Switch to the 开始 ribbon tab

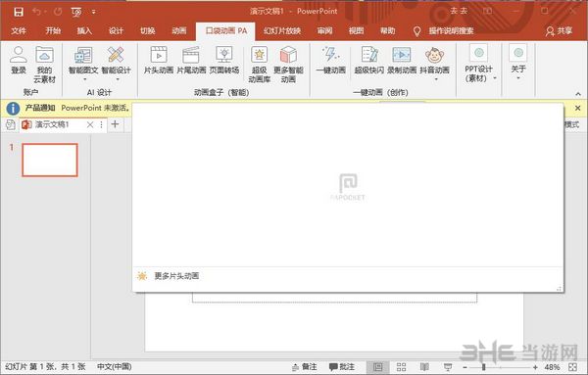53,30
